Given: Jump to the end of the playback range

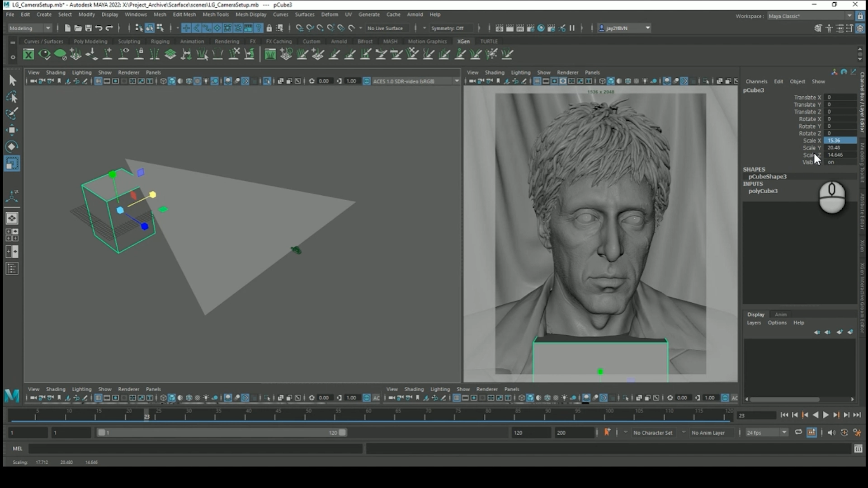Looking at the screenshot, I should (x=857, y=415).
